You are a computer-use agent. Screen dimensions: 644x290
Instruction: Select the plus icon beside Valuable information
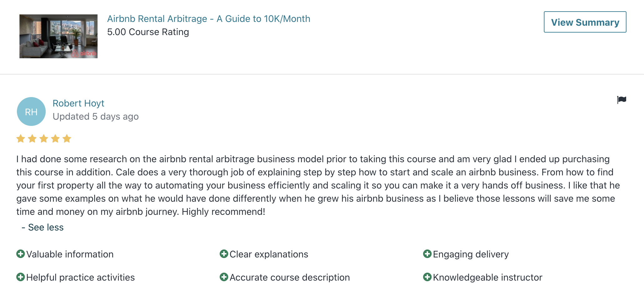point(21,254)
